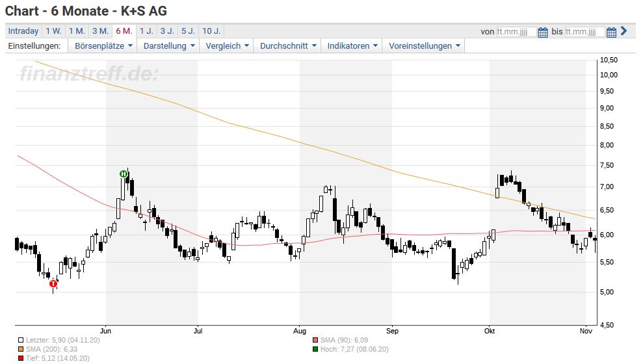Select the 6 M. time range tab
The width and height of the screenshot is (643, 364).
(x=124, y=31)
